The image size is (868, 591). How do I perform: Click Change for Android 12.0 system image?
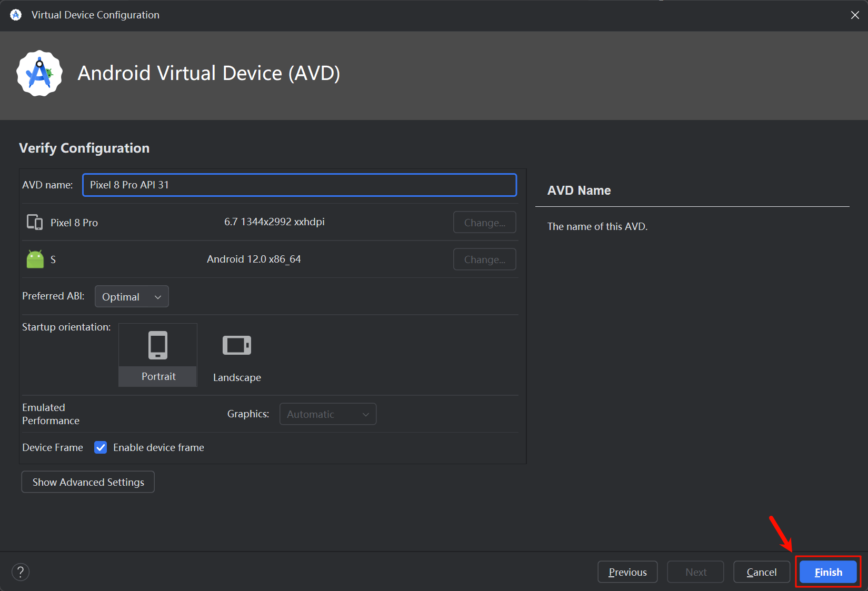pos(484,259)
